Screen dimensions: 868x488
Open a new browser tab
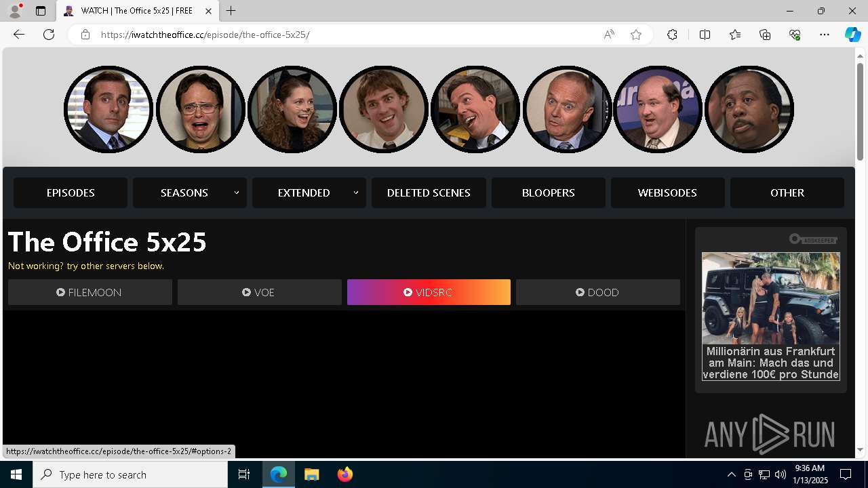(x=231, y=11)
